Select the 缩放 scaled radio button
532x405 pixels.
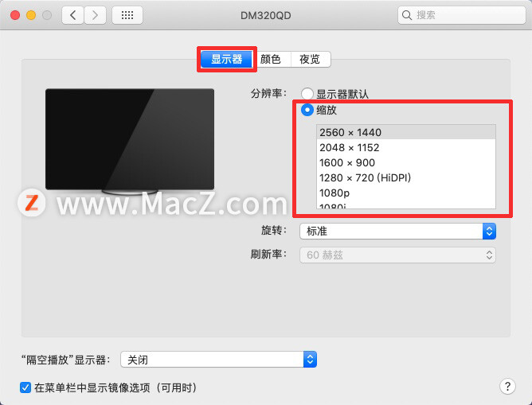(307, 110)
